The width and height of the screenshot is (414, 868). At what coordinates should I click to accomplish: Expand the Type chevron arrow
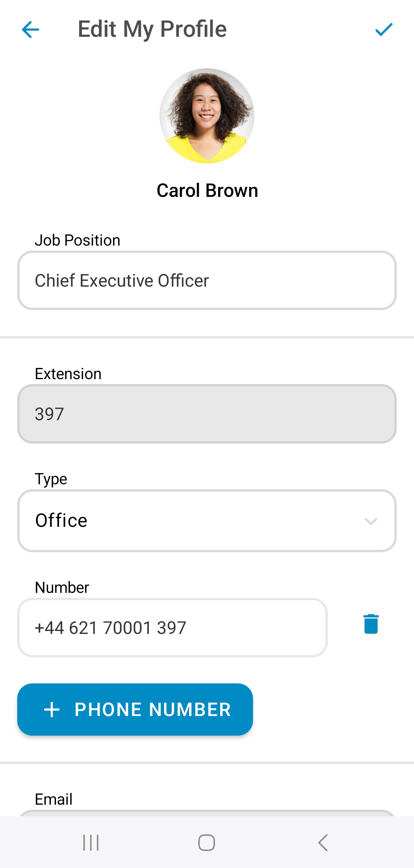pyautogui.click(x=371, y=521)
